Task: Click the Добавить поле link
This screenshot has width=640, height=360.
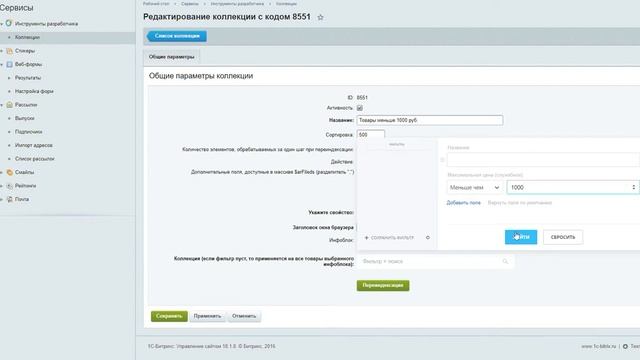Action: pyautogui.click(x=464, y=203)
